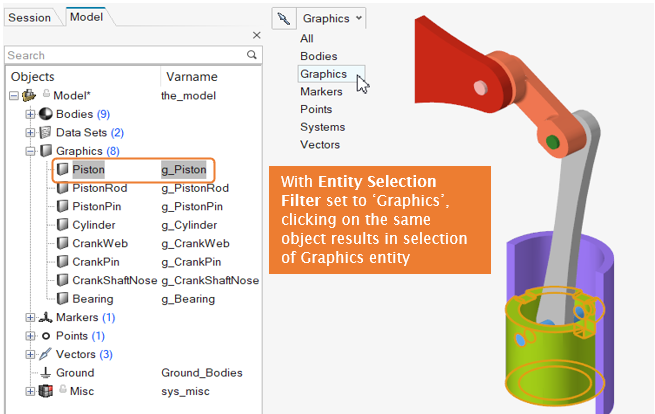This screenshot has width=655, height=414.
Task: Select the Piston graphic icon
Action: point(63,170)
